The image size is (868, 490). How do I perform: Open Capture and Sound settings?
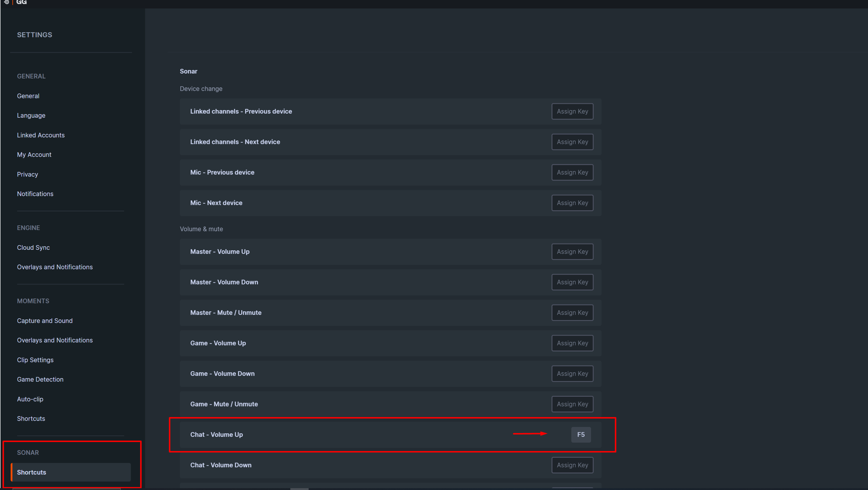pos(45,321)
